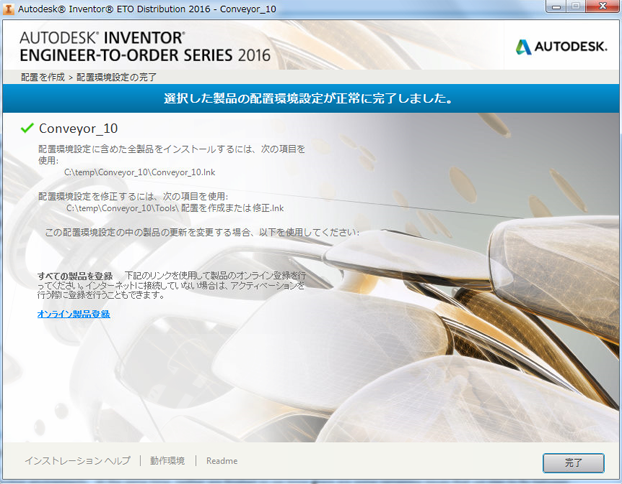Image resolution: width=622 pixels, height=484 pixels.
Task: Click the ENGINEER-TO-ORDER SERIES 2016 title
Action: click(x=145, y=55)
